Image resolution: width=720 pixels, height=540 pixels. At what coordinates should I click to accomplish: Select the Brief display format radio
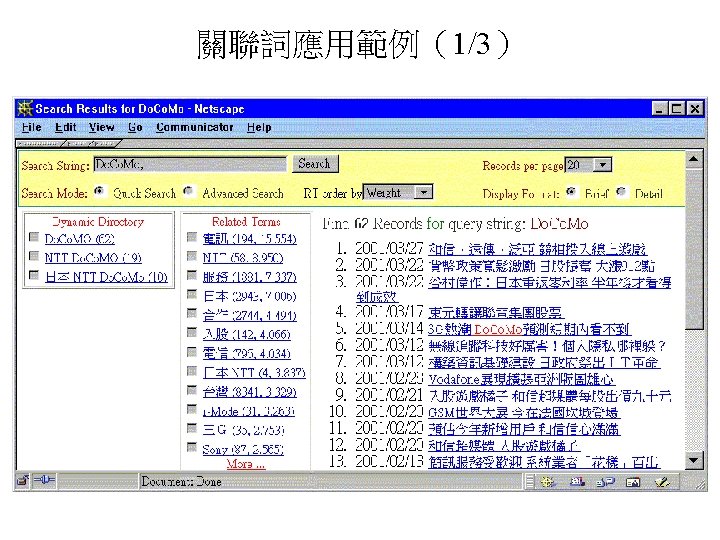[571, 191]
